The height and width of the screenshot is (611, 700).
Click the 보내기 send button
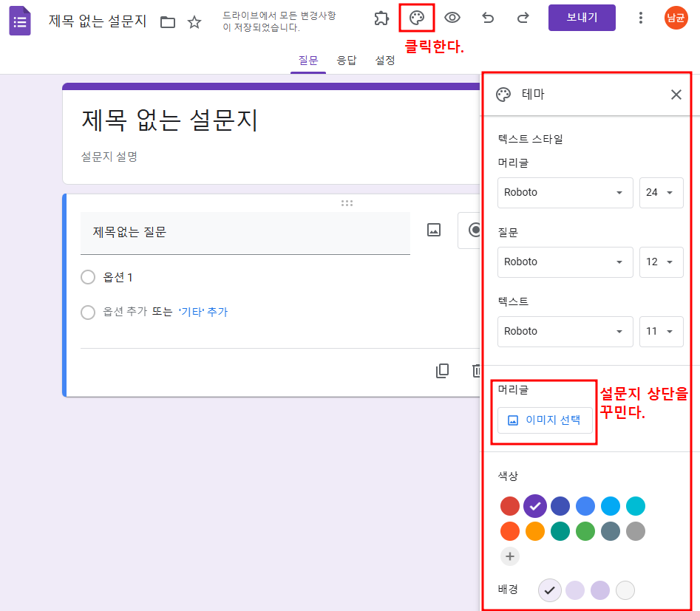click(x=581, y=18)
